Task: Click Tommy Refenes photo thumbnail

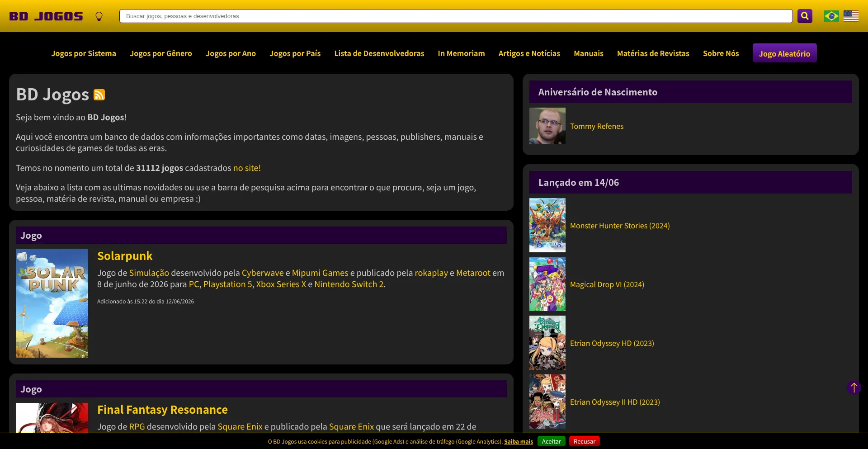Action: pyautogui.click(x=547, y=126)
